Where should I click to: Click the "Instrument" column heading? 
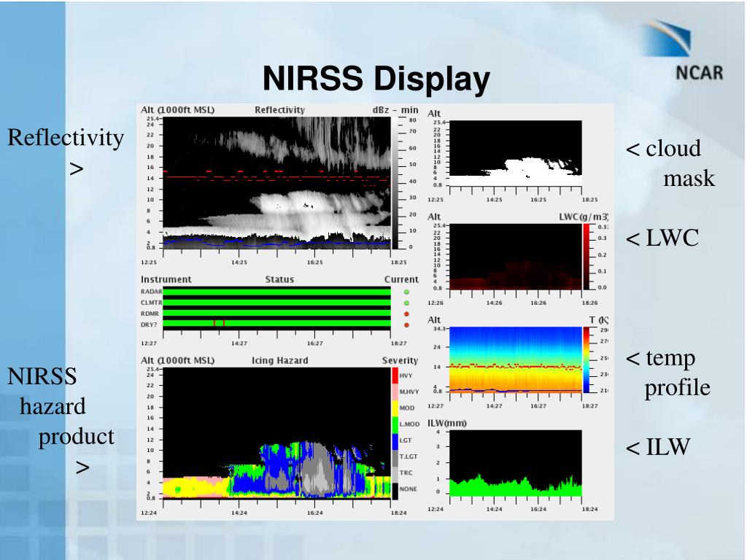click(166, 279)
